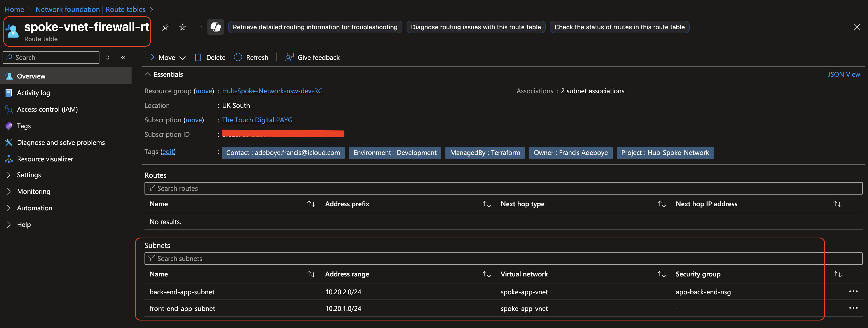Expand the Settings section
The image size is (868, 328).
click(x=29, y=175)
